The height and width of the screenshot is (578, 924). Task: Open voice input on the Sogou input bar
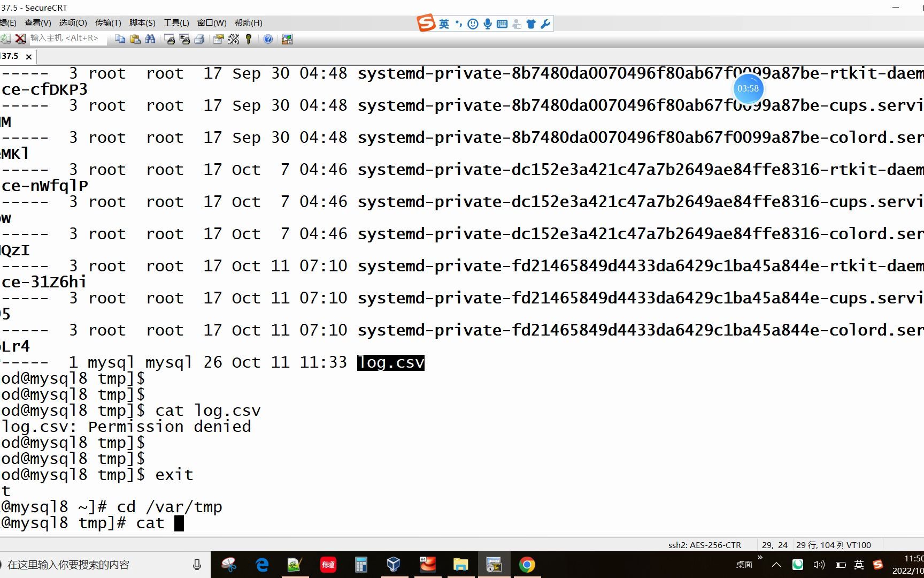pyautogui.click(x=487, y=24)
